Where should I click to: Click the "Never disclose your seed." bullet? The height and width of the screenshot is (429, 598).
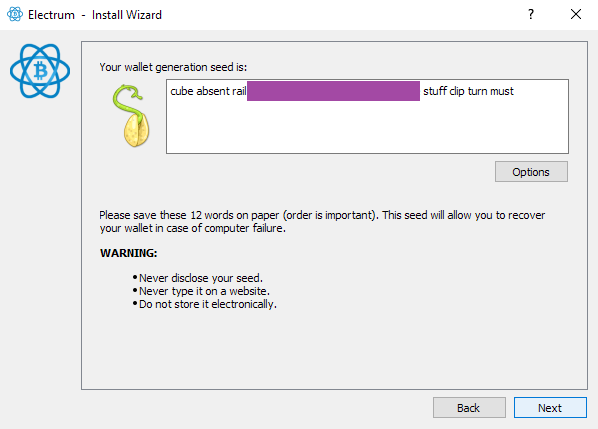198,278
